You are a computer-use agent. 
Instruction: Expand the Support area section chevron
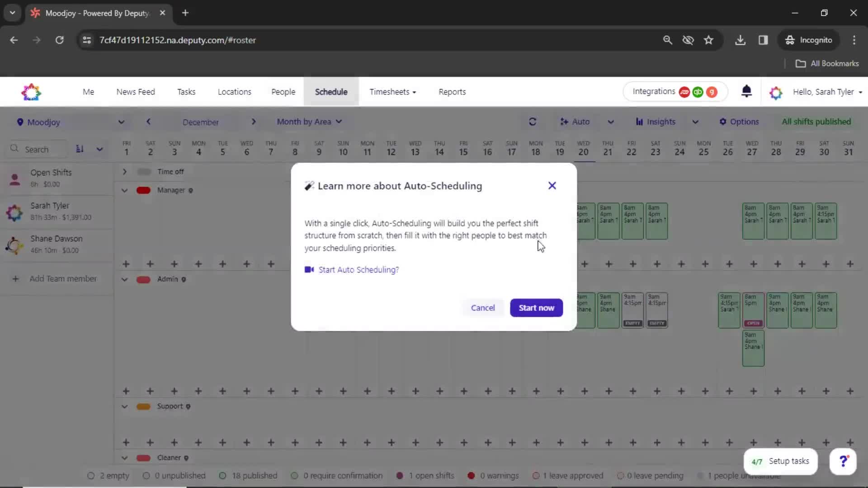(125, 406)
